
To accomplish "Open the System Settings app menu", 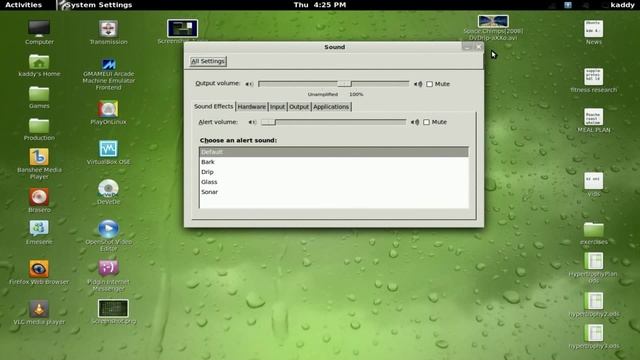I will [95, 5].
